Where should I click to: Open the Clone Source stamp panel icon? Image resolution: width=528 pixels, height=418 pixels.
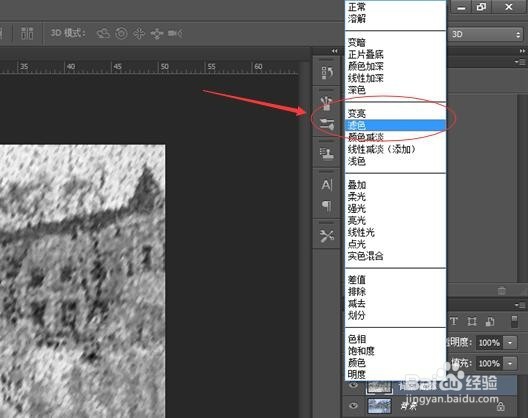327,154
